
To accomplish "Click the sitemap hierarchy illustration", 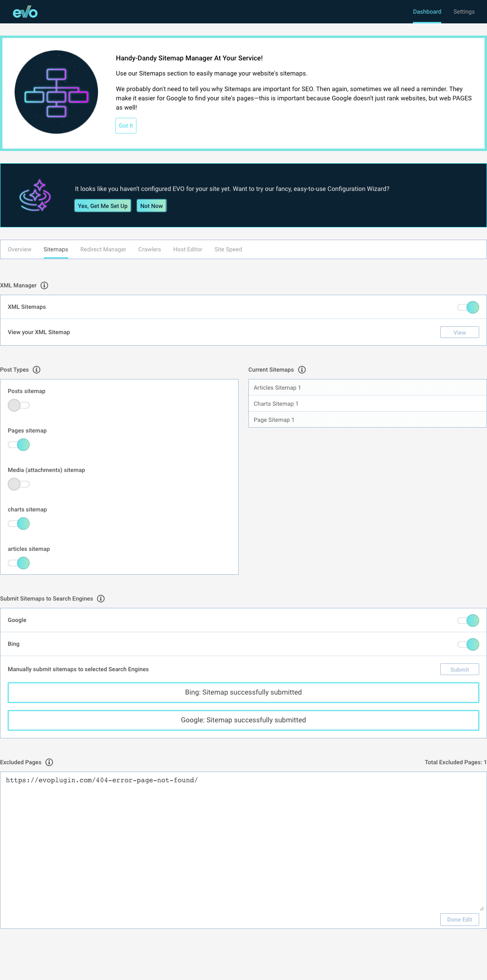I will 56,92.
